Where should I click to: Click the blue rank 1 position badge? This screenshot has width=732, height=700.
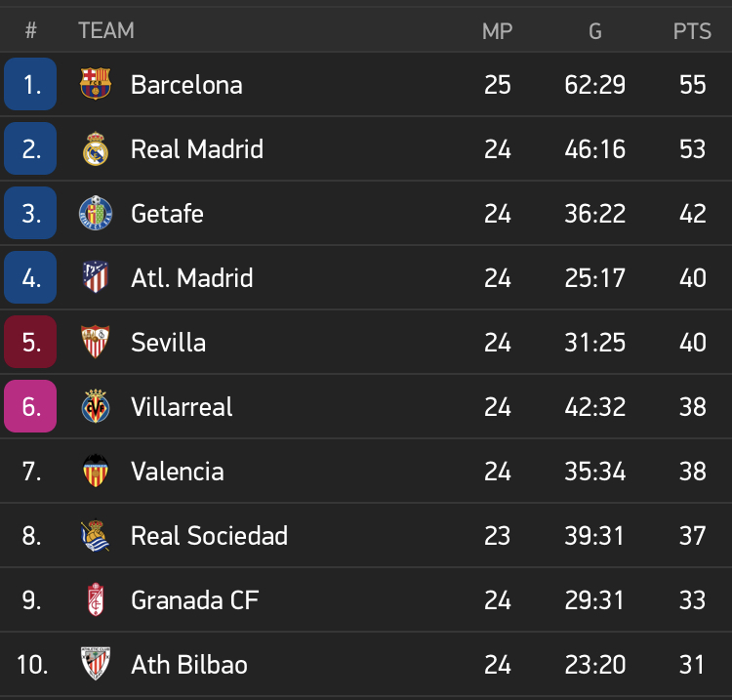coord(30,84)
